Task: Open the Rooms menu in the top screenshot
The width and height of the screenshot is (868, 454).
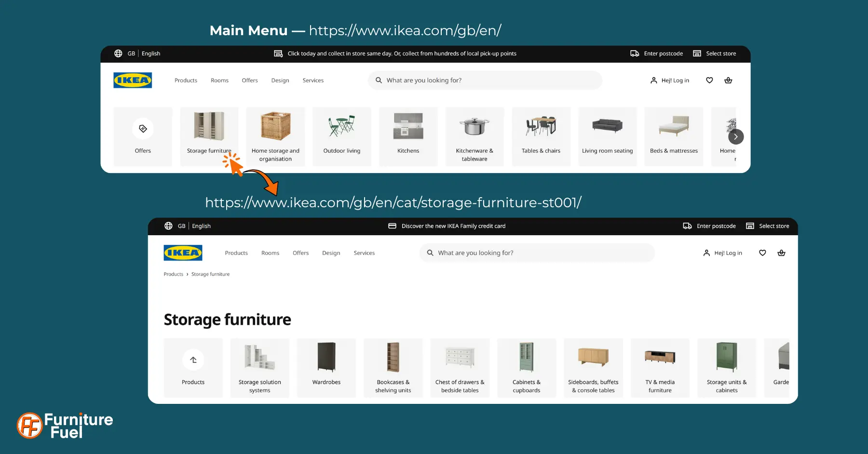Action: (x=219, y=80)
